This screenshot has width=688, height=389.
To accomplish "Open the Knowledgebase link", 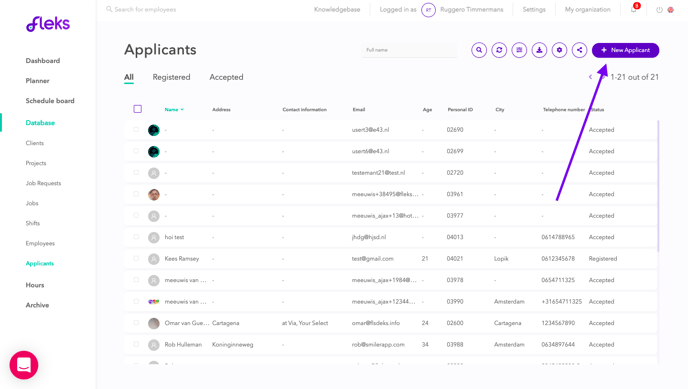I will 337,10.
